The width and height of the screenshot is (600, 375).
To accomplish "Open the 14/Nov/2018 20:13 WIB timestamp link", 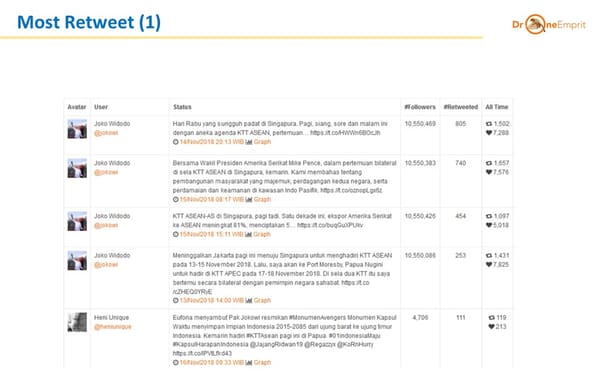I will click(212, 142).
